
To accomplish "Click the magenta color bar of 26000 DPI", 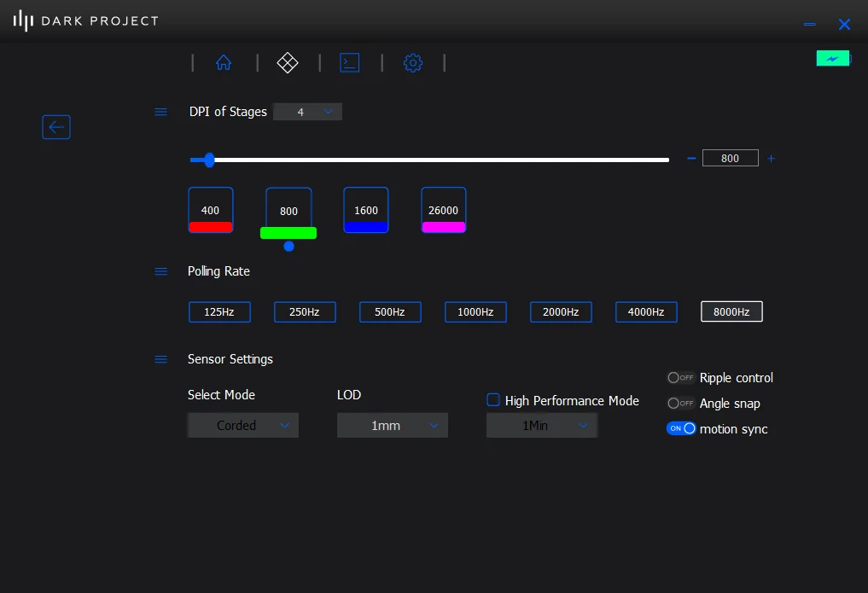I will tap(444, 227).
